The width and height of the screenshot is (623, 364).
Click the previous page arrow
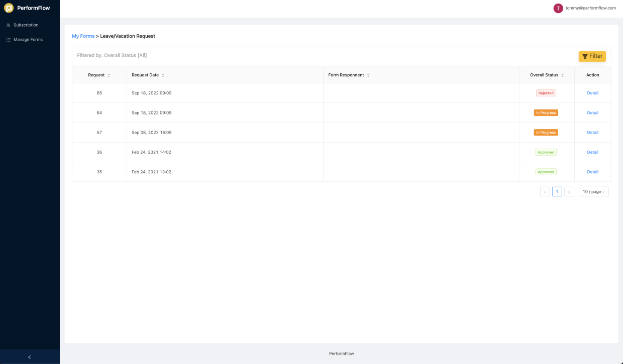point(545,191)
